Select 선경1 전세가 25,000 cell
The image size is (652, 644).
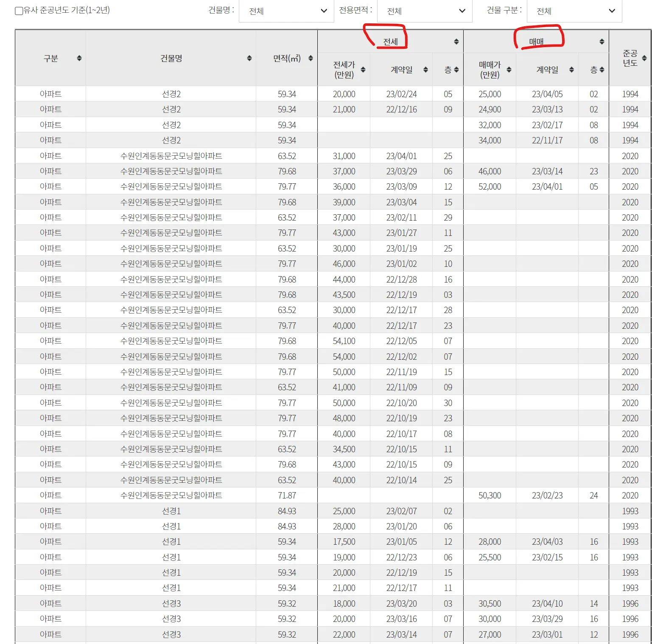pyautogui.click(x=344, y=511)
